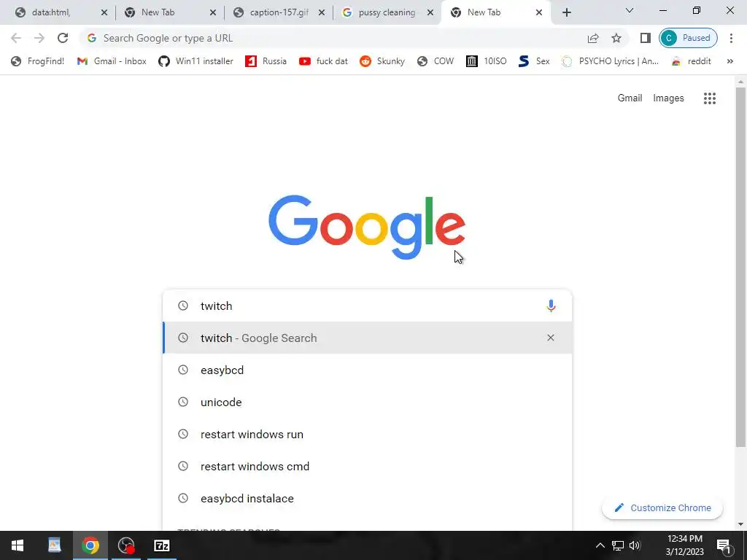Open the notification center icon

click(x=724, y=545)
